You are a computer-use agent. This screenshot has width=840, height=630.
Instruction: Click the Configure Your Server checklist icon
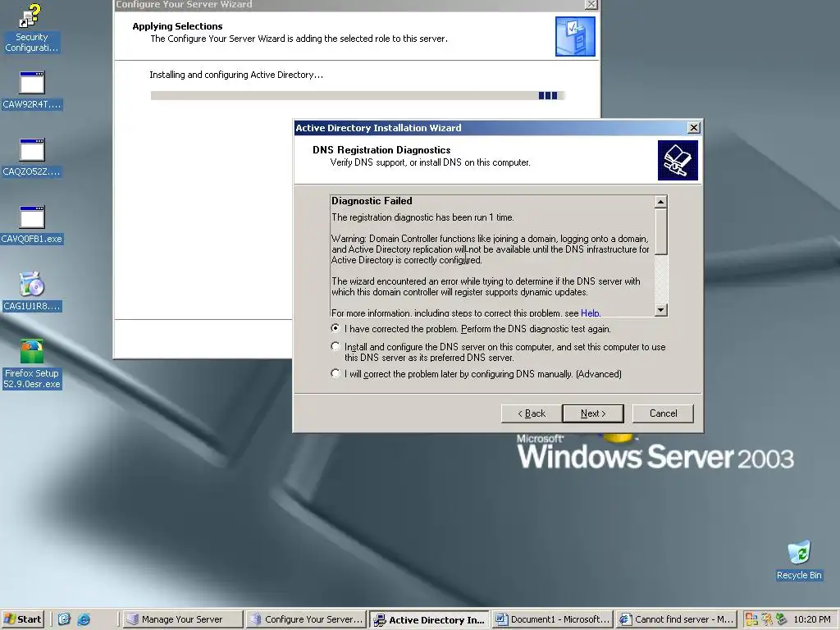coord(575,36)
